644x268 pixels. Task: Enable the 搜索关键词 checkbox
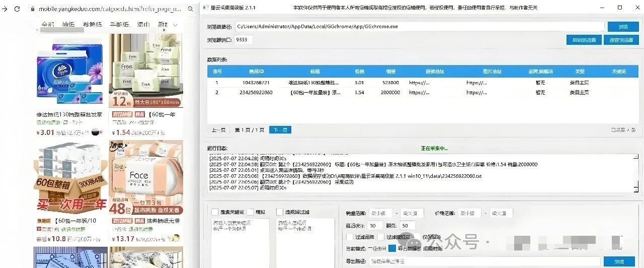point(215,212)
